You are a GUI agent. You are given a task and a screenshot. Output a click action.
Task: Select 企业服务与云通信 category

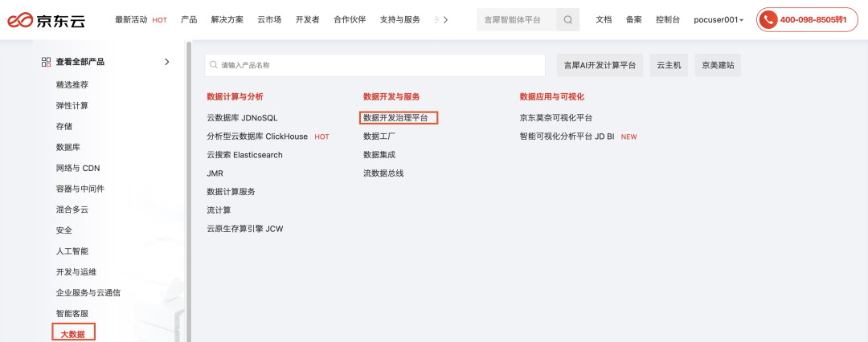(x=88, y=293)
